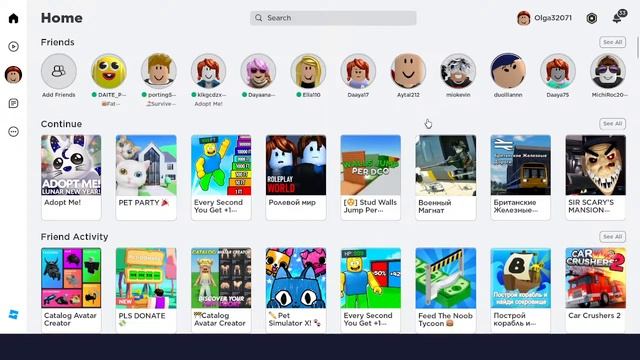Open Catalog Avatar Creator first card
640x360 pixels.
pos(71,290)
